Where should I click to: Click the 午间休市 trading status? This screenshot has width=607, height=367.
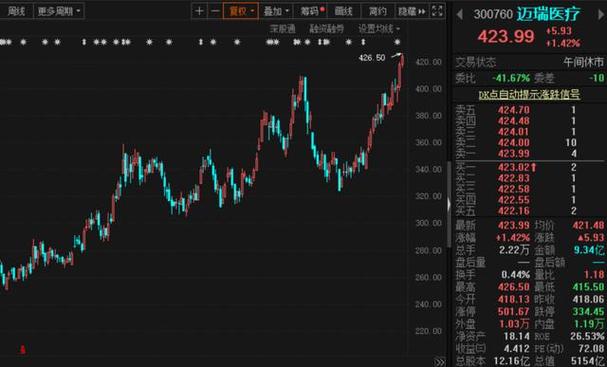click(x=584, y=62)
